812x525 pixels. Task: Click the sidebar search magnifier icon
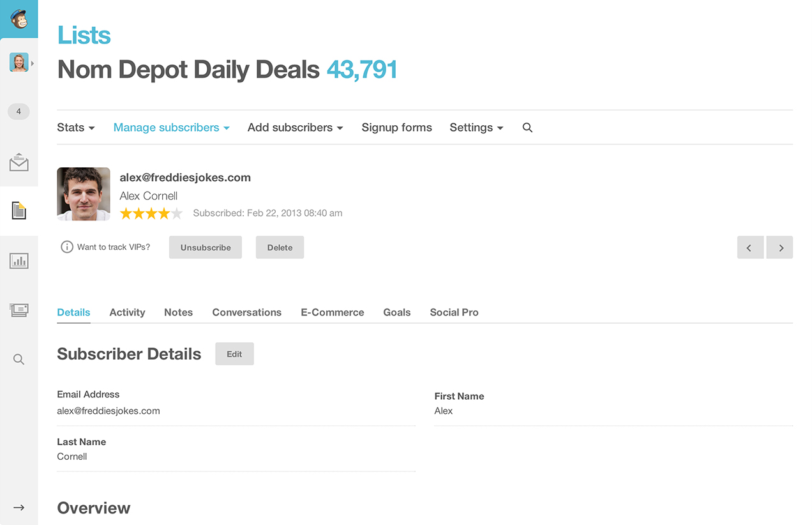[19, 360]
